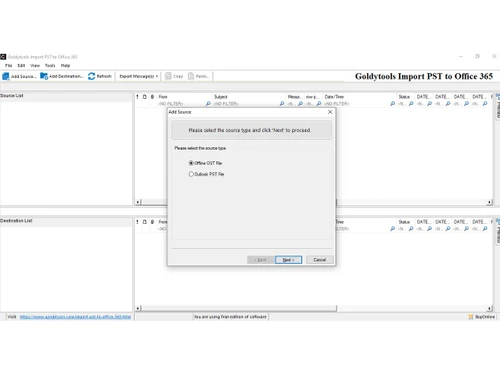Click the Destination List panel header

click(x=66, y=221)
